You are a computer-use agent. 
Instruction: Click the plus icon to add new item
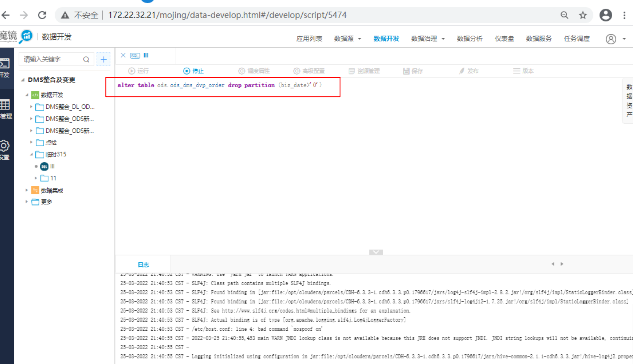(103, 59)
